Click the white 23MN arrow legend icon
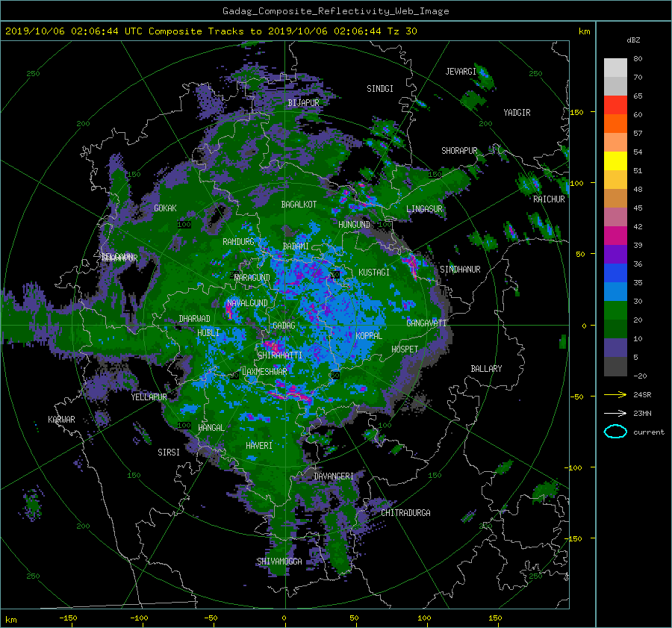This screenshot has height=628, width=672. click(x=615, y=413)
